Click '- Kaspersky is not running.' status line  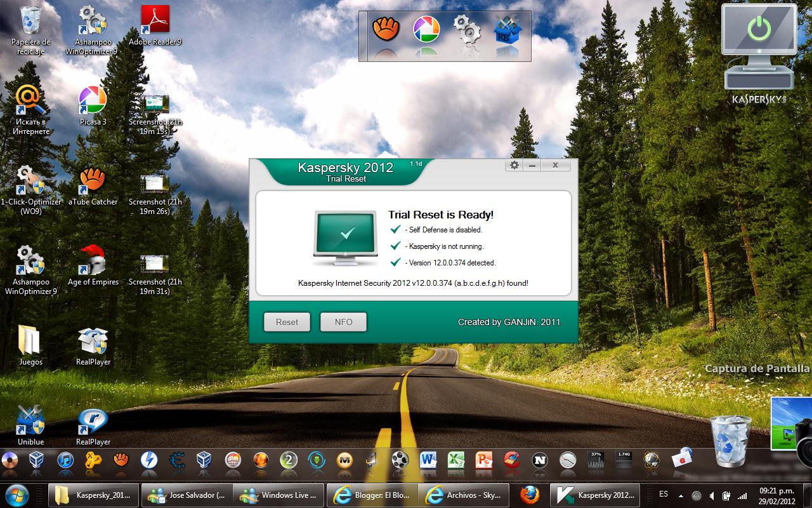[x=444, y=246]
